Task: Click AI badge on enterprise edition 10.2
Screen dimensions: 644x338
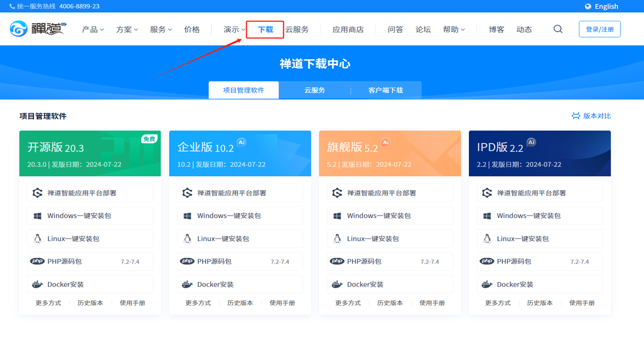Action: coord(242,142)
